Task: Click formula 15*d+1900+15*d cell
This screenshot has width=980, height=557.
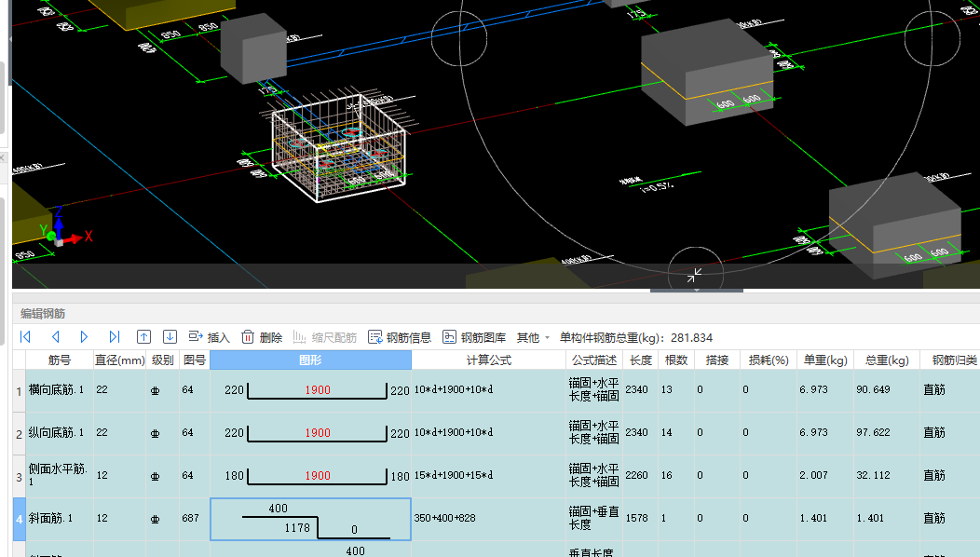Action: (489, 476)
